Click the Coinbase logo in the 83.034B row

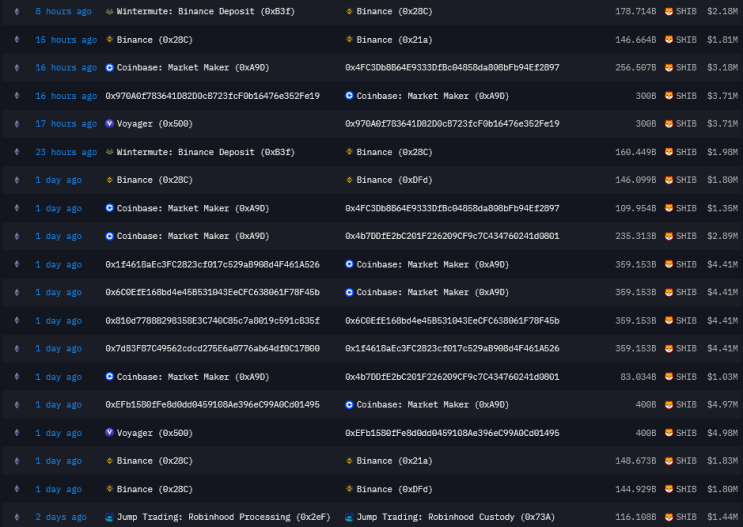pos(109,377)
